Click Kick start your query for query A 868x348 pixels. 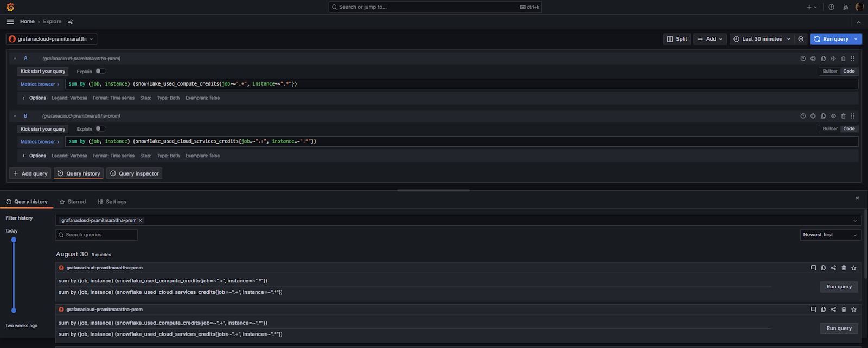[43, 71]
